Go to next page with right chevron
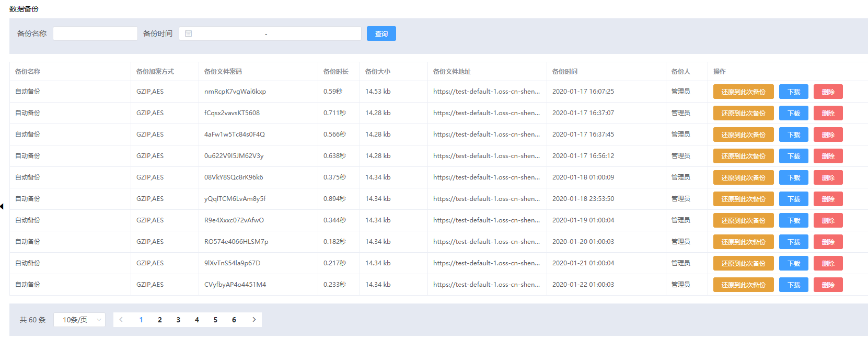Screen dimensions: 868x337 click(254, 320)
